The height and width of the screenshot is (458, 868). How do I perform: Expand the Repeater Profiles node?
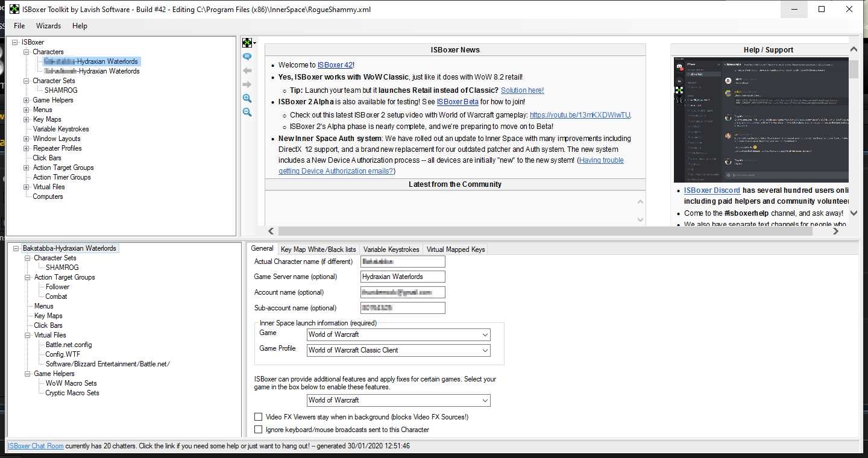point(27,148)
